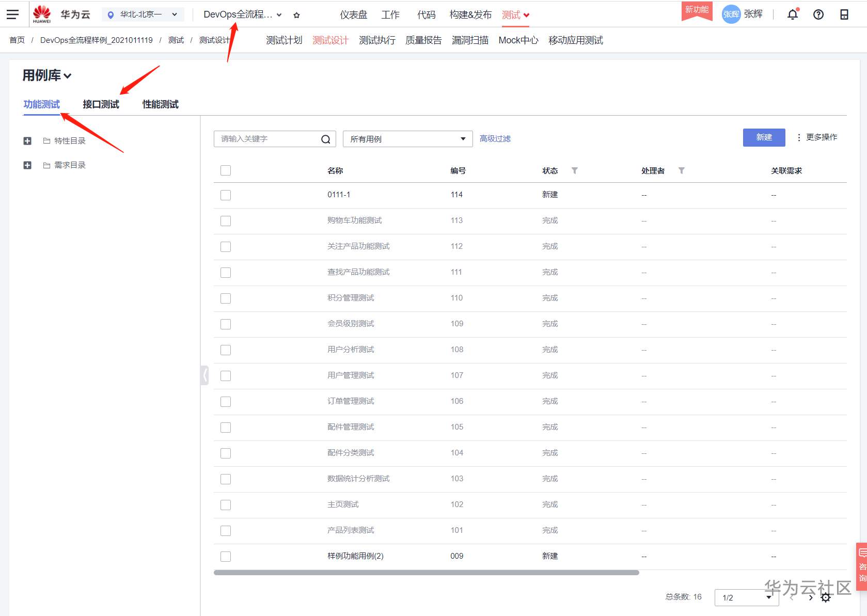Screen dimensions: 867x616
Task: Go to 首页 via breadcrumb
Action: pyautogui.click(x=17, y=40)
